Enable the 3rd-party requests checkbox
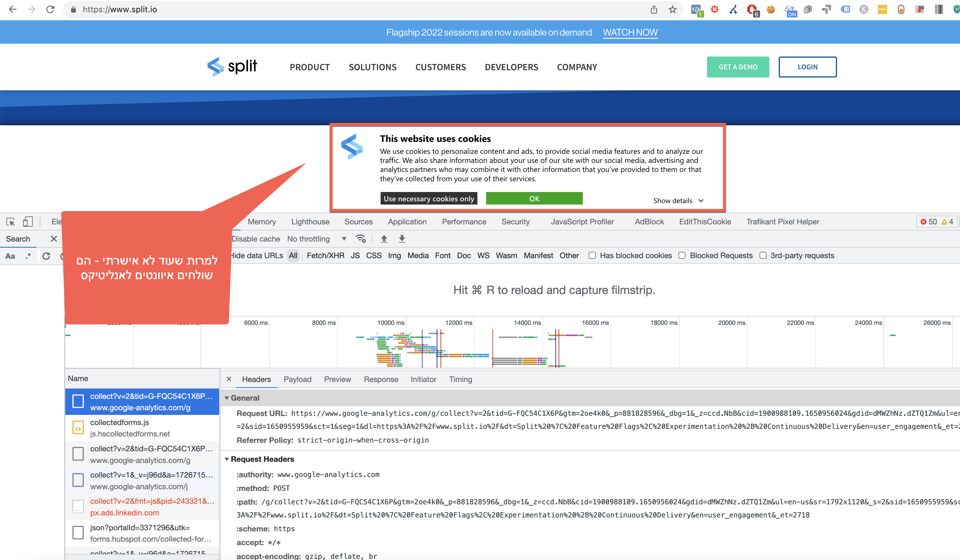The image size is (960, 560). pyautogui.click(x=763, y=256)
